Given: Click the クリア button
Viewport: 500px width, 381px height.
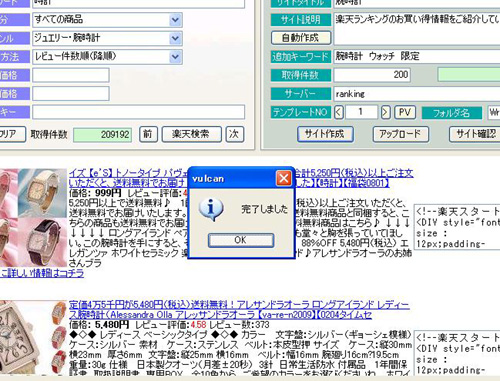Looking at the screenshot, I should point(12,134).
